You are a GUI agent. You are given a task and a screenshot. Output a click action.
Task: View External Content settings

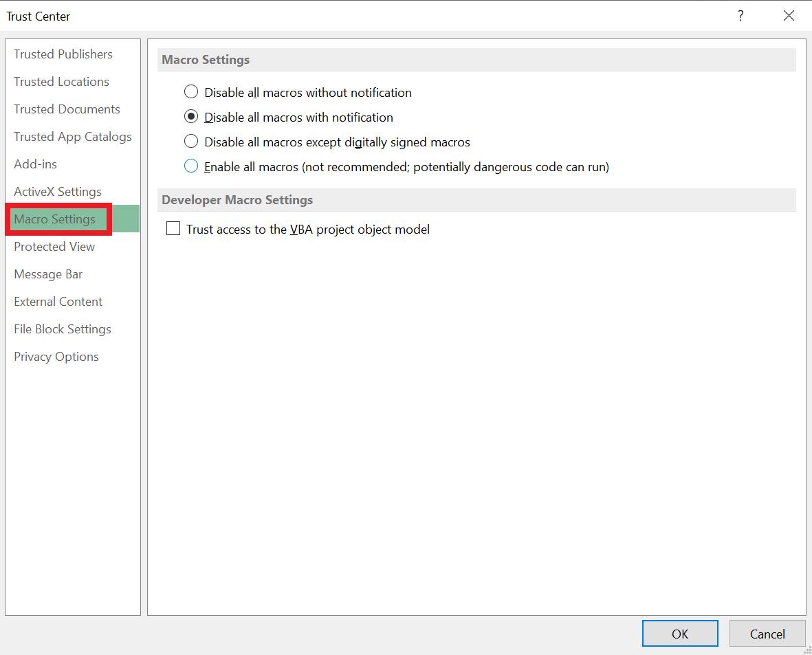tap(58, 302)
